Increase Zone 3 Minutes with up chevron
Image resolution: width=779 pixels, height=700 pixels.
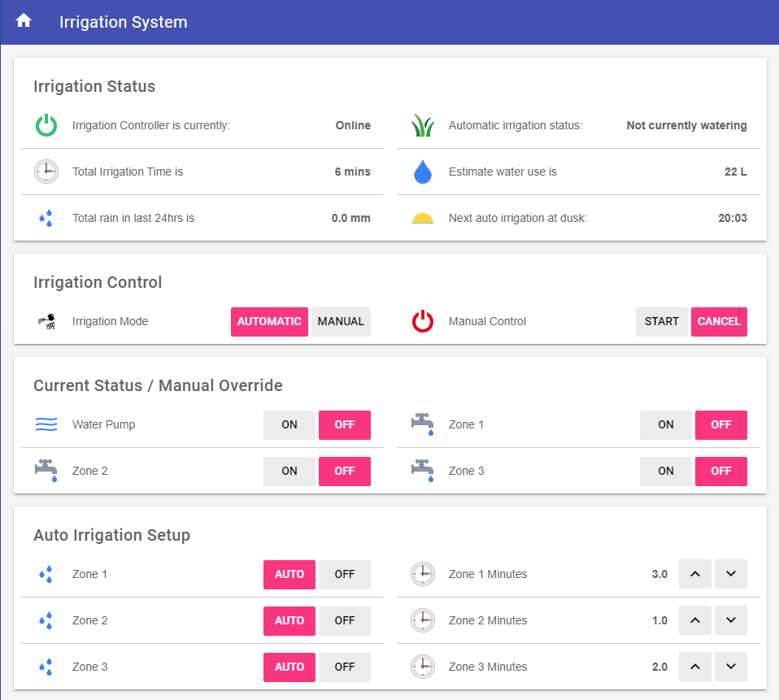tap(695, 666)
